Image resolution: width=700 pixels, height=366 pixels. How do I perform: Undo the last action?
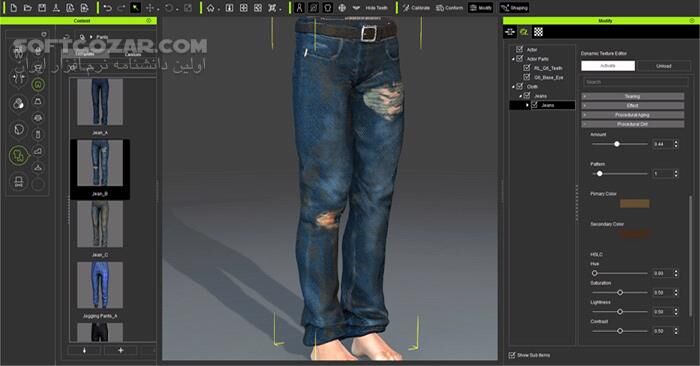108,8
